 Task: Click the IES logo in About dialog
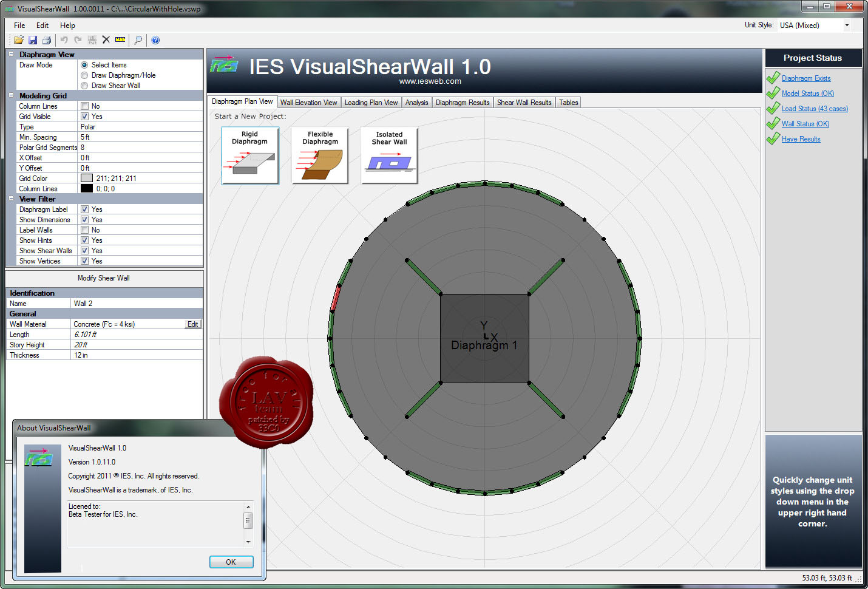tap(39, 458)
